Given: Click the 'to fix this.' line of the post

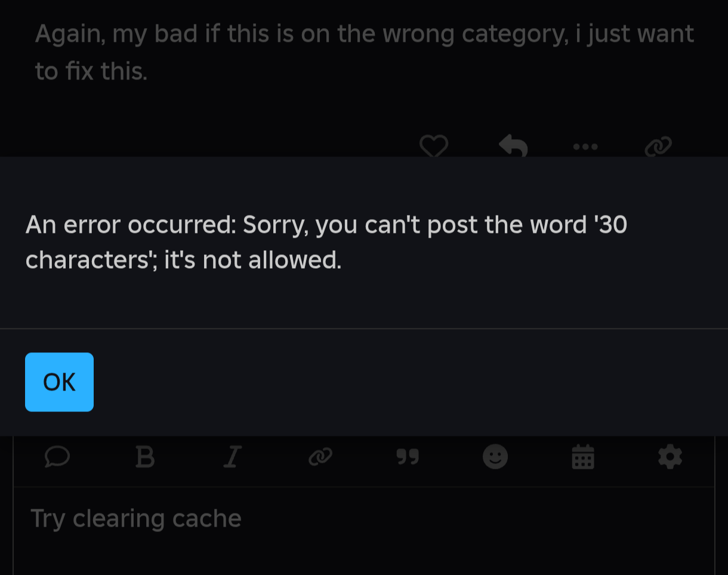Looking at the screenshot, I should coord(91,72).
